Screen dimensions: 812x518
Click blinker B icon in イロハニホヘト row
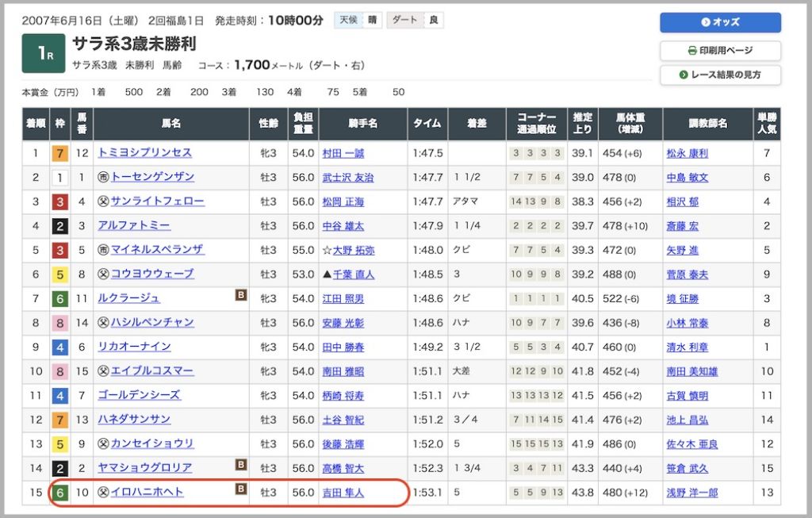click(241, 489)
